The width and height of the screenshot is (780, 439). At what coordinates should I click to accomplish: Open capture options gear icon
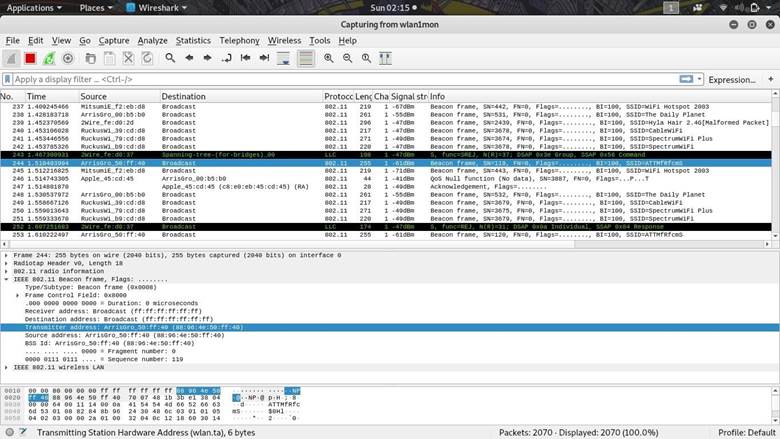pos(69,59)
